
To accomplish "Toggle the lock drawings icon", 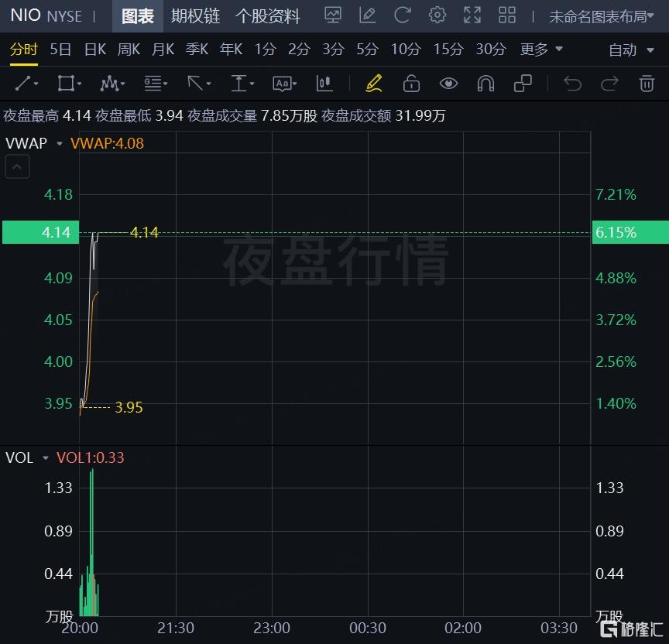I will coord(411,83).
